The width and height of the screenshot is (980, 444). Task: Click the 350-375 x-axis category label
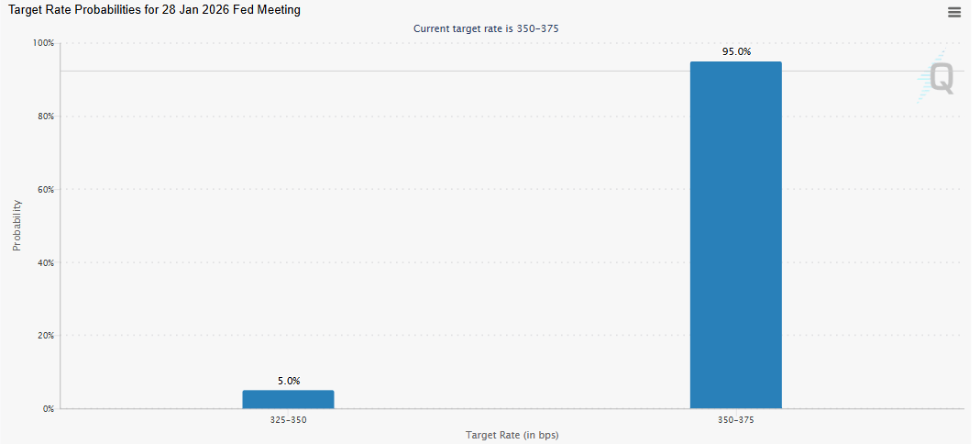pos(736,420)
